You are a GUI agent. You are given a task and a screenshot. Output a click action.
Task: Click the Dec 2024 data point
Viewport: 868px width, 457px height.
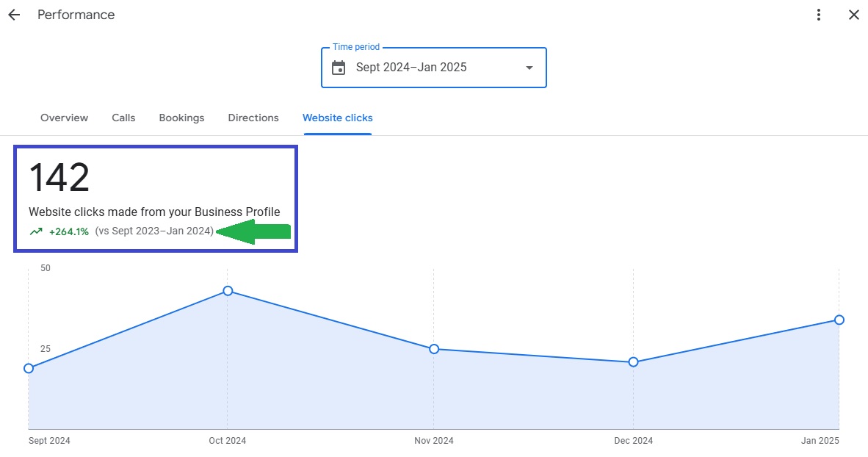633,361
